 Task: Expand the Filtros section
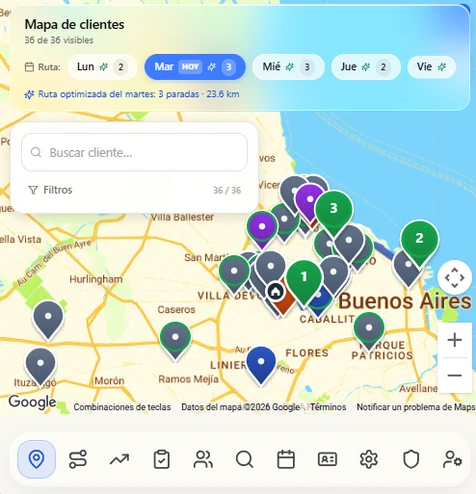(x=134, y=190)
